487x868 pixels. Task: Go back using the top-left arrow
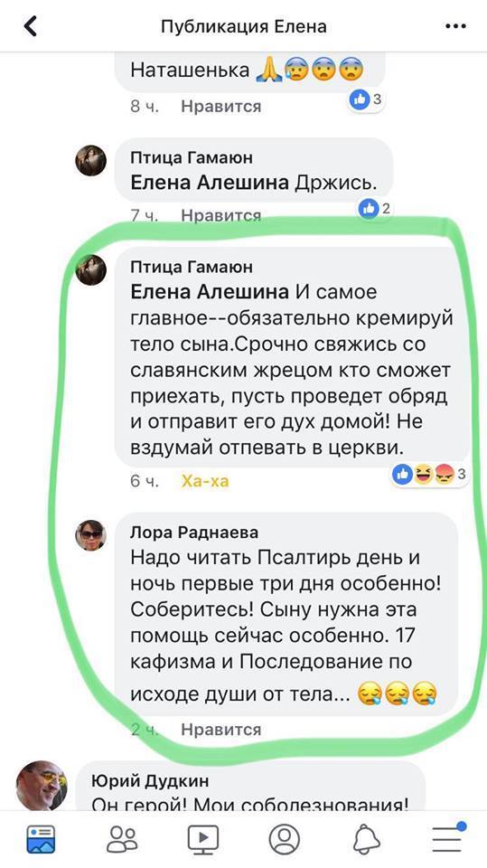pyautogui.click(x=31, y=26)
